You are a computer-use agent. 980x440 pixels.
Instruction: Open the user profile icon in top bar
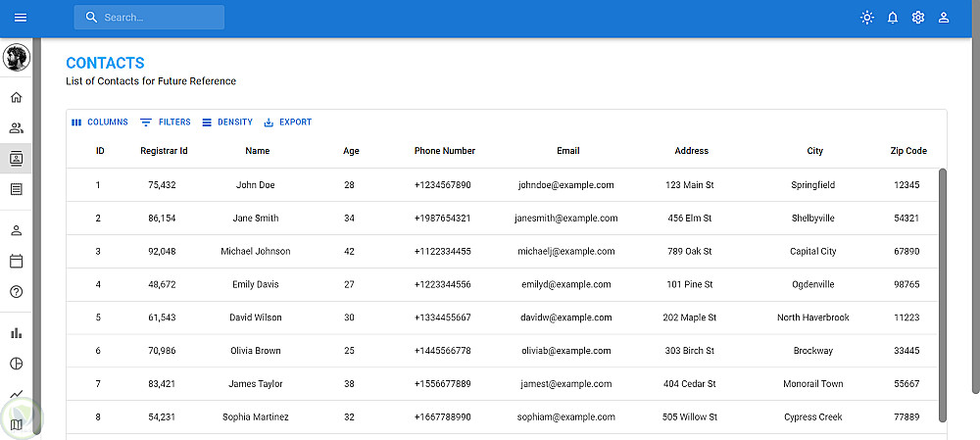944,18
